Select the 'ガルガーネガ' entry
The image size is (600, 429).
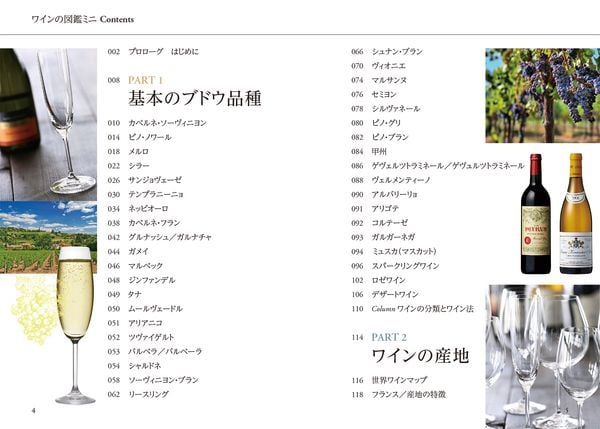pos(383,237)
